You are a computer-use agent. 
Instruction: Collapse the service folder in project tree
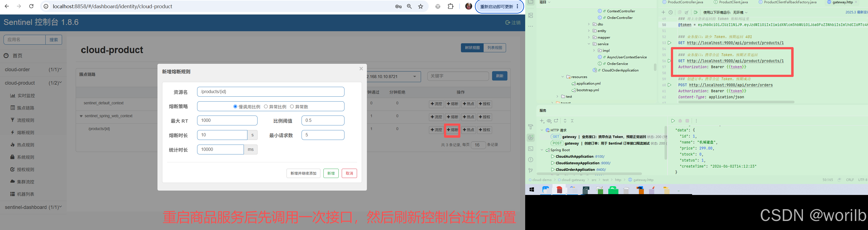(x=589, y=44)
